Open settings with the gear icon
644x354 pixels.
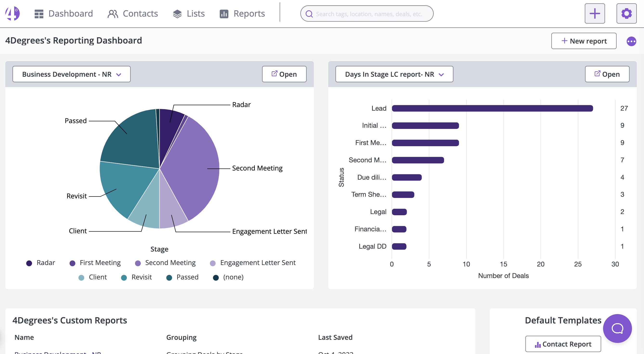[626, 13]
